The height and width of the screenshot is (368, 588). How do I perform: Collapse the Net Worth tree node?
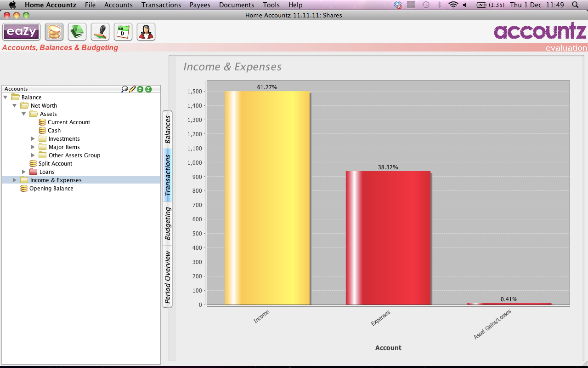click(15, 105)
